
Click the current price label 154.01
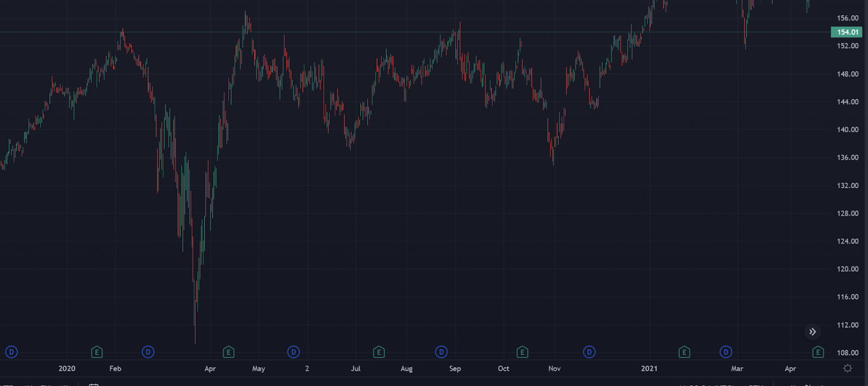point(847,32)
